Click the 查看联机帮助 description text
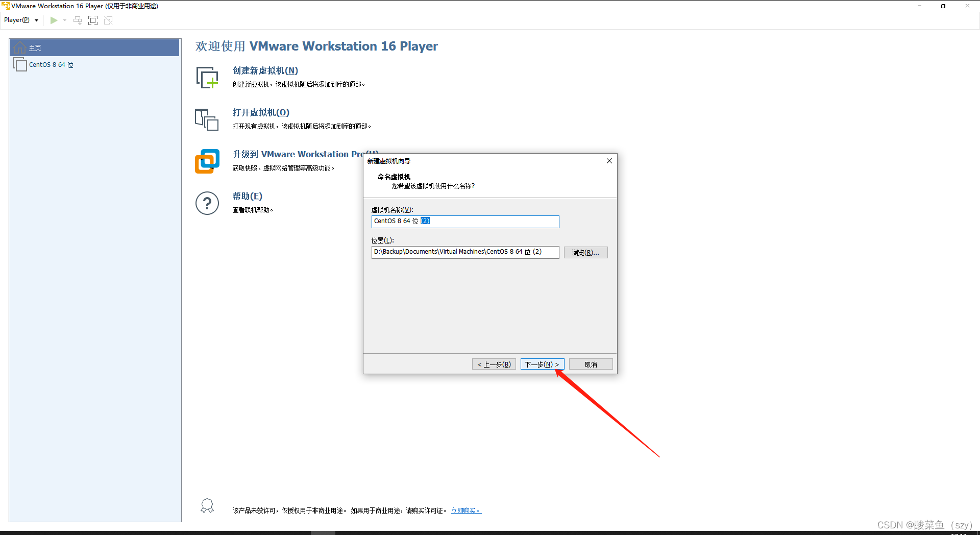Viewport: 980px width, 535px height. tap(253, 210)
